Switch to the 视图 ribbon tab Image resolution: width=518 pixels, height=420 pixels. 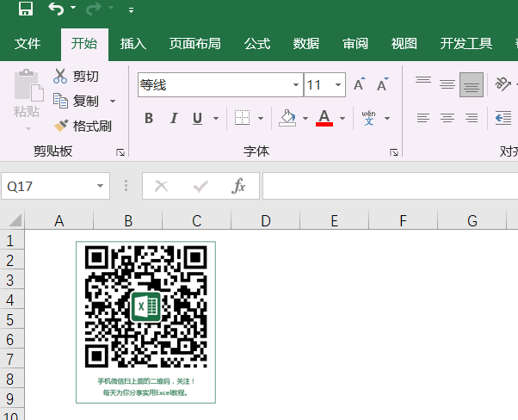point(404,44)
